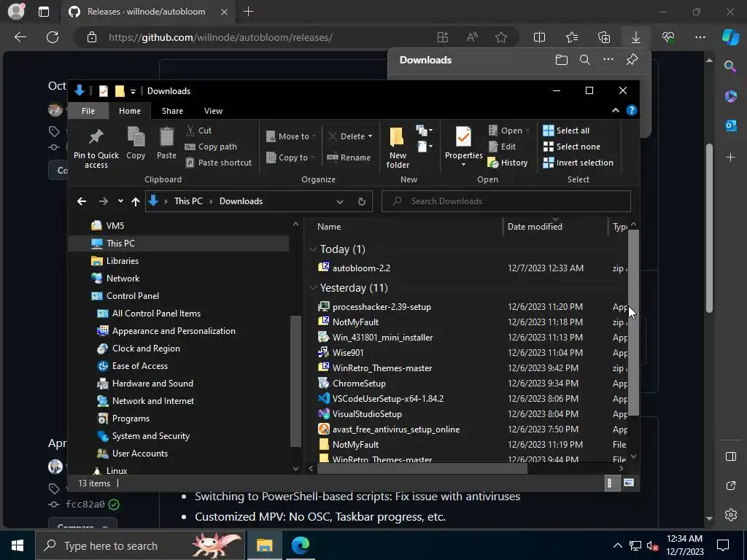This screenshot has width=747, height=560.
Task: Create a New folder from the ribbon
Action: tap(398, 147)
